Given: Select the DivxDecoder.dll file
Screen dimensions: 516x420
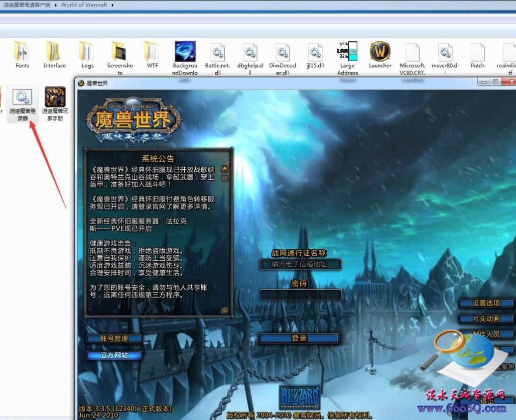Looking at the screenshot, I should tap(283, 58).
